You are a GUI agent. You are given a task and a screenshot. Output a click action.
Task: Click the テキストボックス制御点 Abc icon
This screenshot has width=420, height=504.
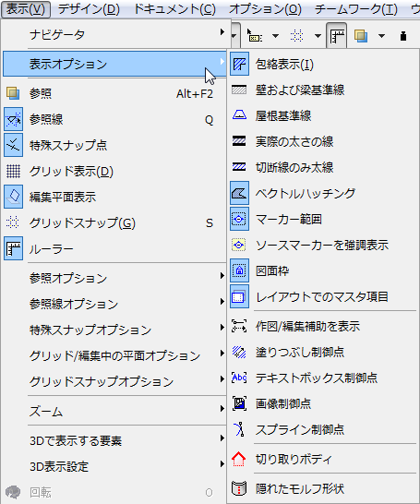click(239, 378)
